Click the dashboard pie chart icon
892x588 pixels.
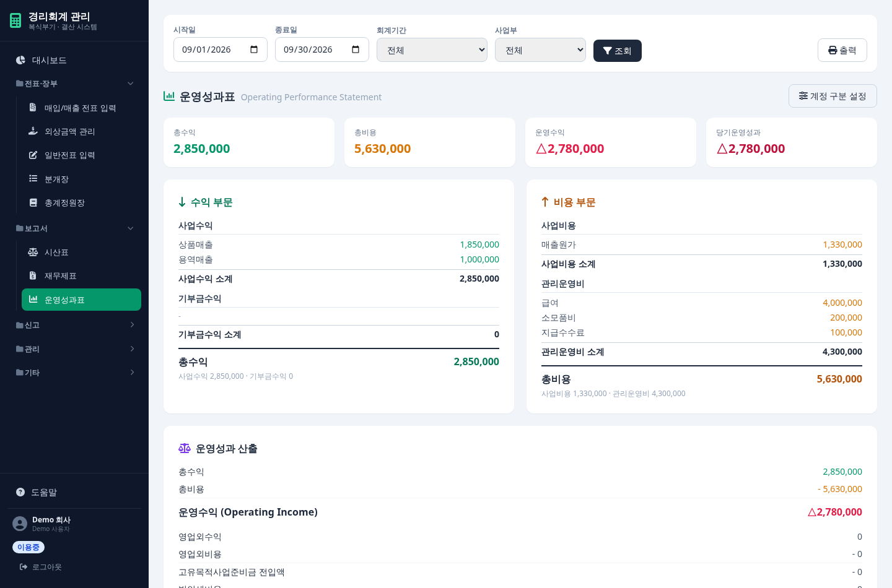(20, 60)
